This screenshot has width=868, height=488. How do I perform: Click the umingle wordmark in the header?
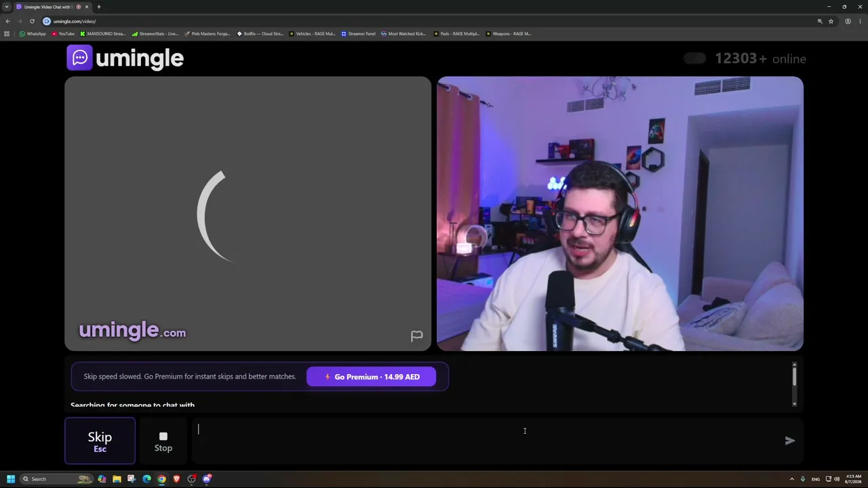click(140, 58)
